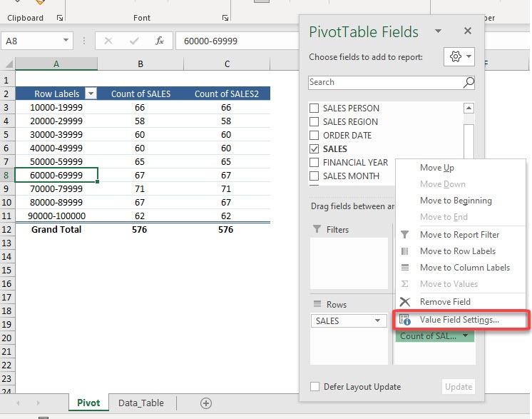Click the previous sheet navigation arrow
This screenshot has width=532, height=419.
(x=18, y=403)
